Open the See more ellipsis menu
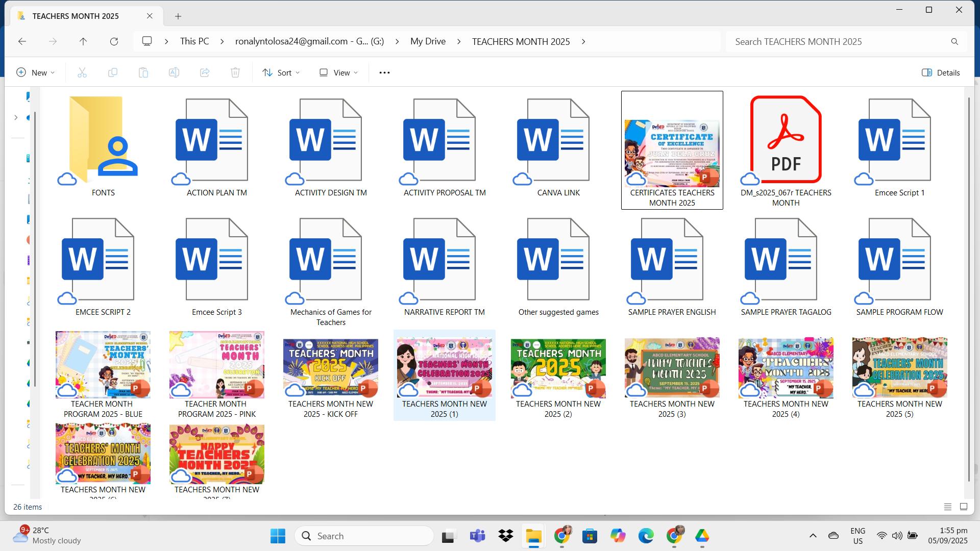Viewport: 980px width, 551px height. pyautogui.click(x=384, y=72)
